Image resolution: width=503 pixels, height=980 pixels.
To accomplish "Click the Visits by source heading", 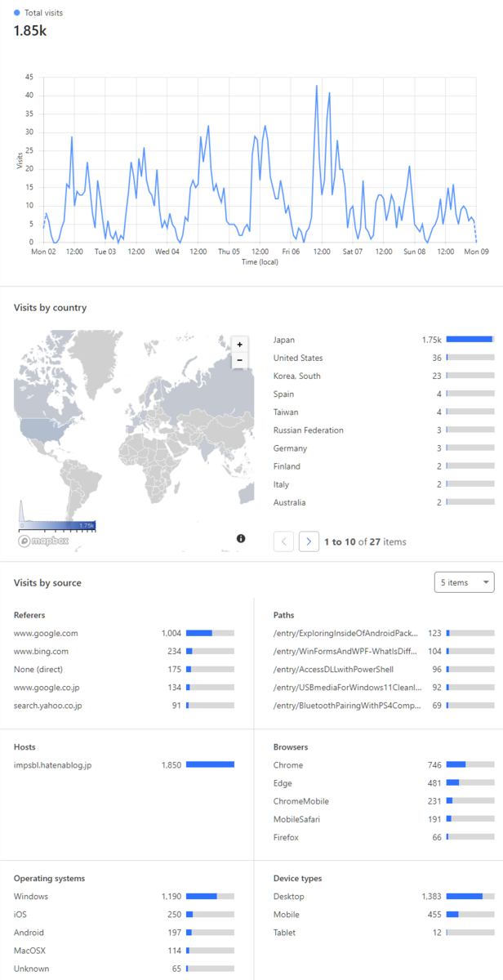I will tap(47, 582).
